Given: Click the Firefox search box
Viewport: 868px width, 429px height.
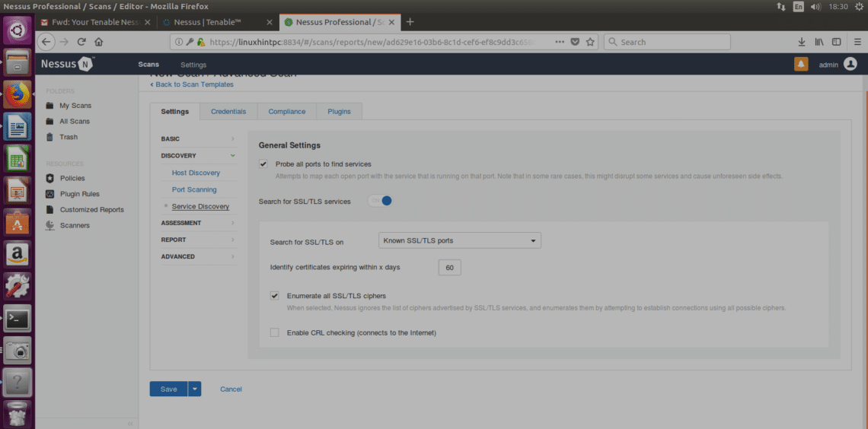Looking at the screenshot, I should (x=667, y=42).
